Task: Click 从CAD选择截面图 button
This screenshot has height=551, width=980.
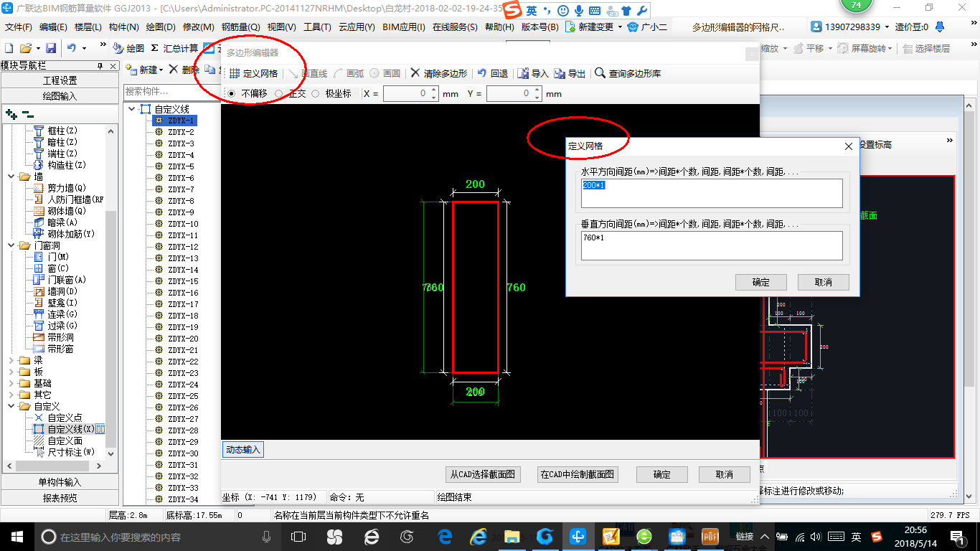Action: point(484,474)
